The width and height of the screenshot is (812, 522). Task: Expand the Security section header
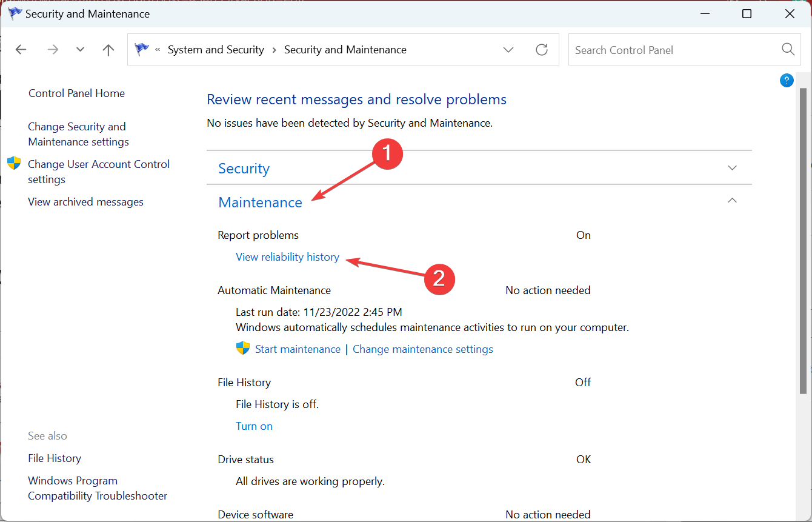pyautogui.click(x=244, y=169)
